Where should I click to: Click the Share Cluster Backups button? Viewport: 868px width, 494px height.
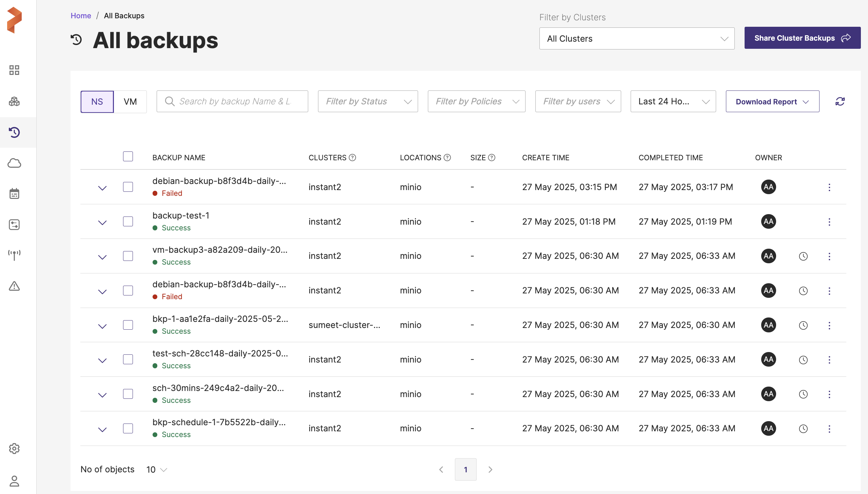point(802,38)
